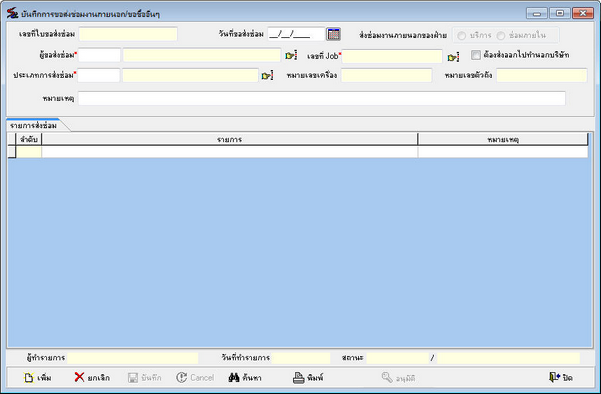Click the ประเภทการสั่งซ่อม description field

coord(190,75)
